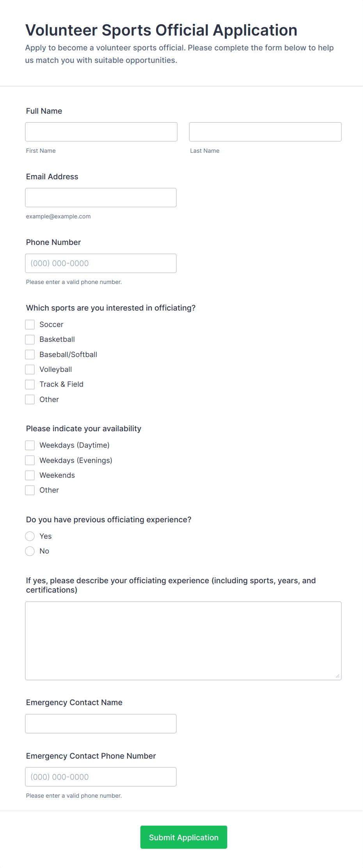Click the Emergency Contact Phone Number field
Image resolution: width=363 pixels, height=868 pixels.
pos(101,777)
